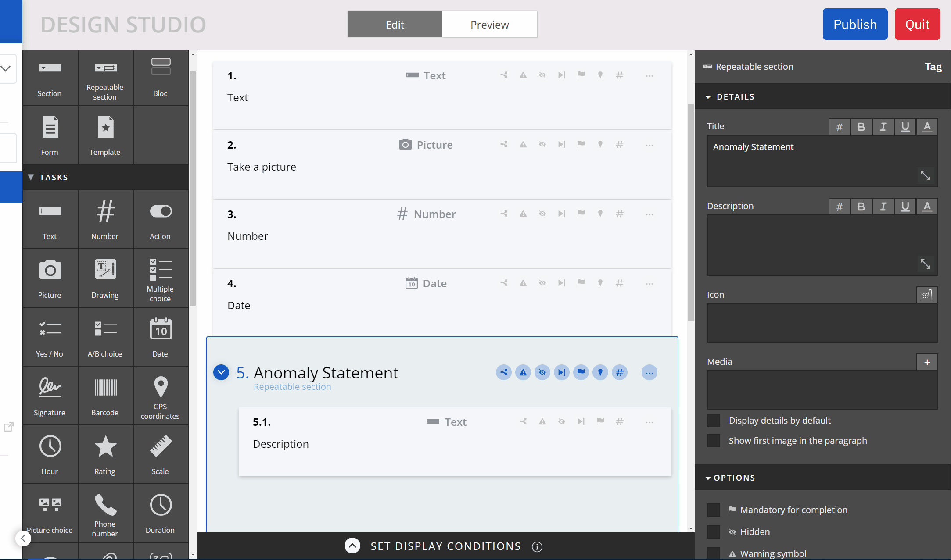Toggle hidden eye icon on item 2 Picture
Screen dimensions: 951x560
pyautogui.click(x=542, y=145)
